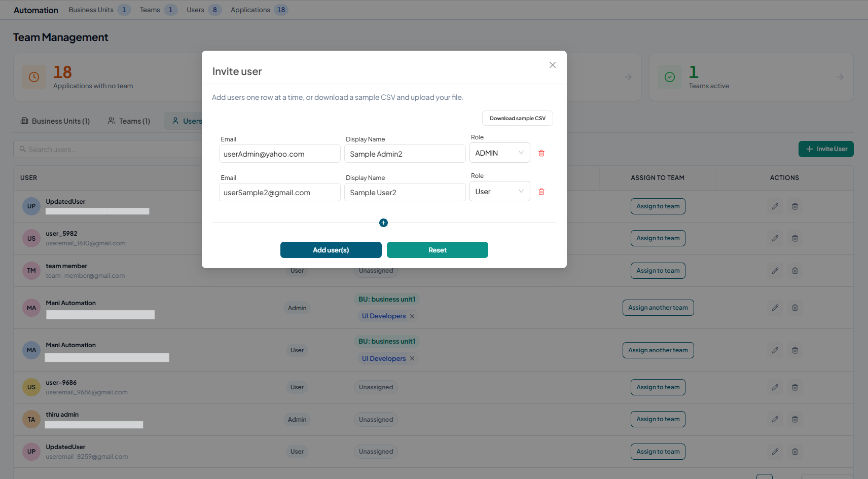Open the Teams active card arrow

click(x=840, y=77)
